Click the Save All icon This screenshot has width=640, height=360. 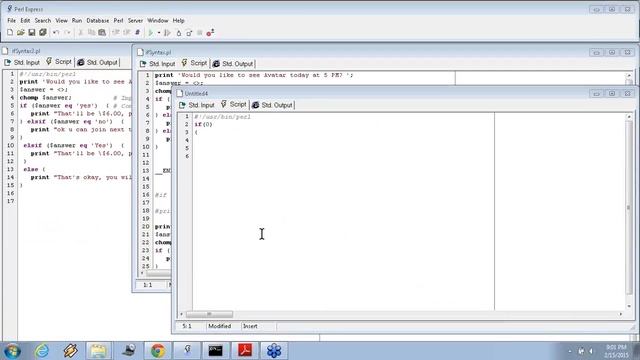42,32
